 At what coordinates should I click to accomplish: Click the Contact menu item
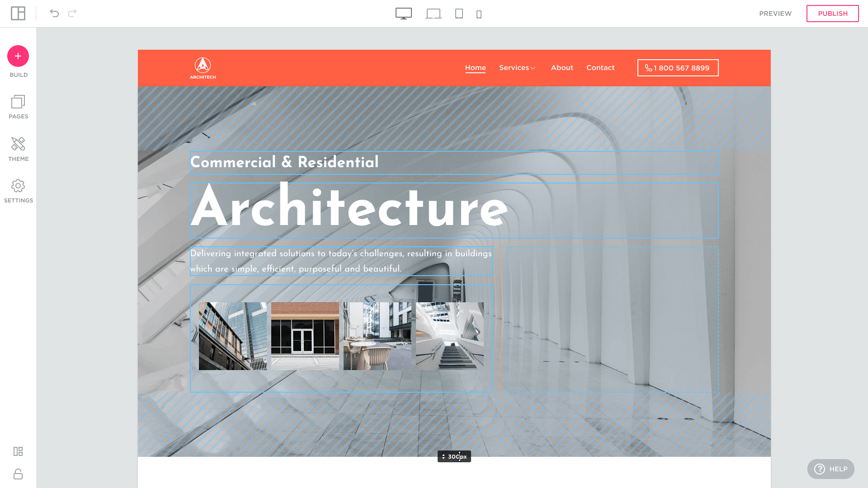[x=600, y=68]
